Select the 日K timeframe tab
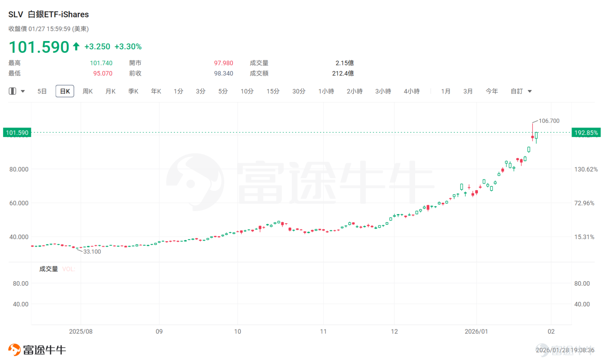Image resolution: width=603 pixels, height=364 pixels. pos(65,91)
